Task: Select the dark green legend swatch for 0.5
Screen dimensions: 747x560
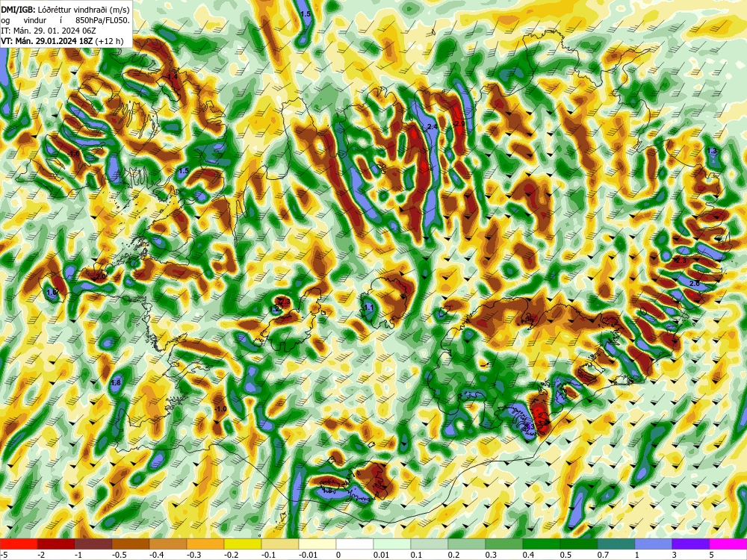Action: click(579, 544)
